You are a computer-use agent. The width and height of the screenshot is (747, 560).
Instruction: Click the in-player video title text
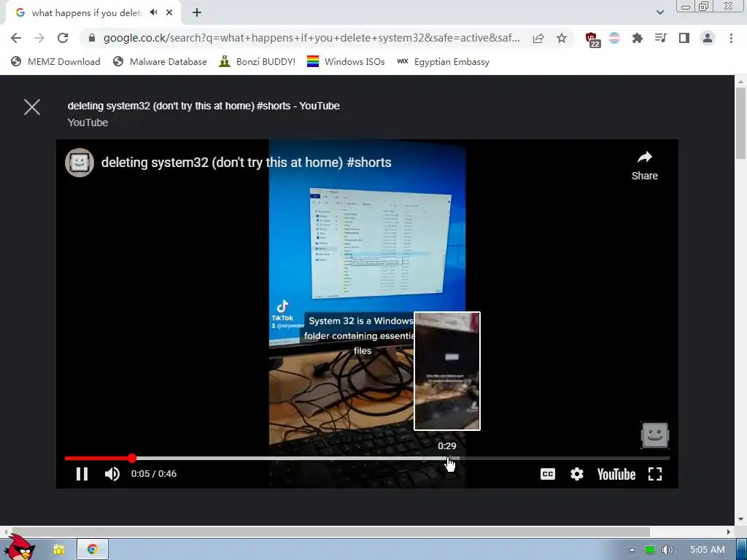(x=247, y=163)
